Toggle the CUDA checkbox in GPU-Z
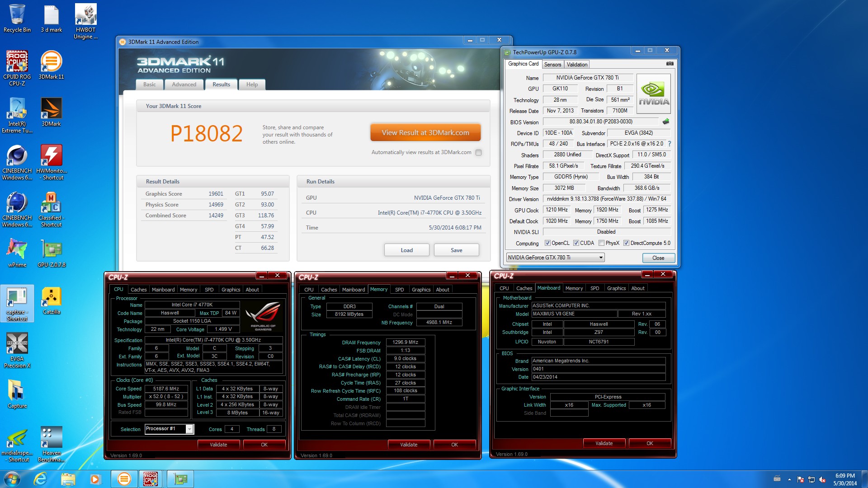868x488 pixels. 576,243
